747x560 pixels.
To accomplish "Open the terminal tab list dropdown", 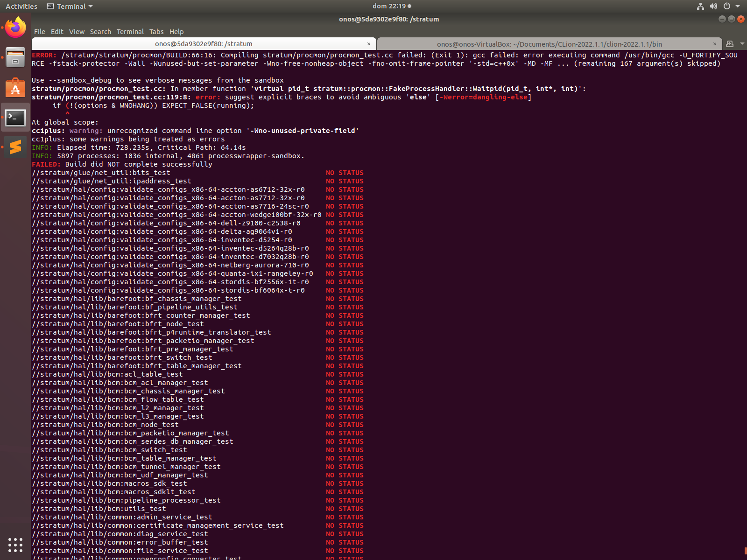I will pos(742,43).
